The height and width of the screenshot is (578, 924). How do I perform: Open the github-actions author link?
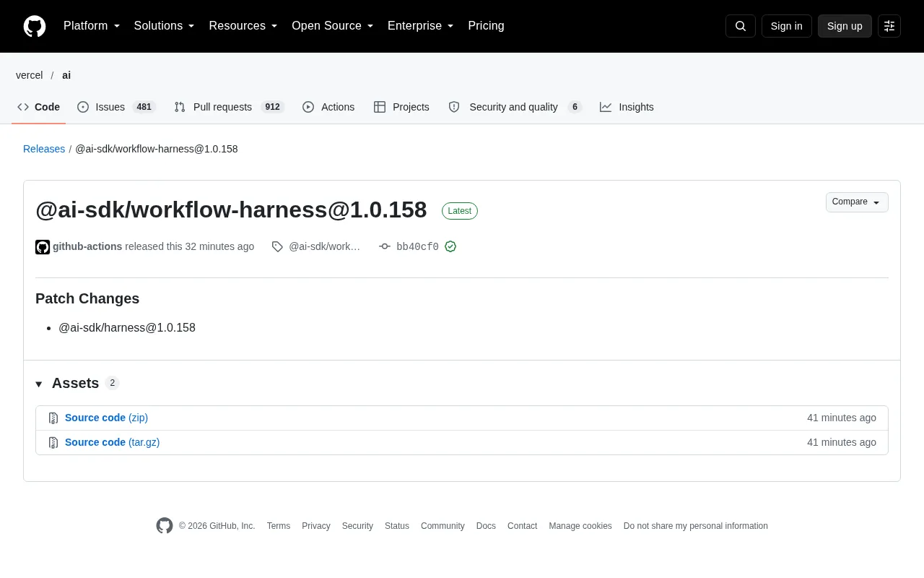87,246
